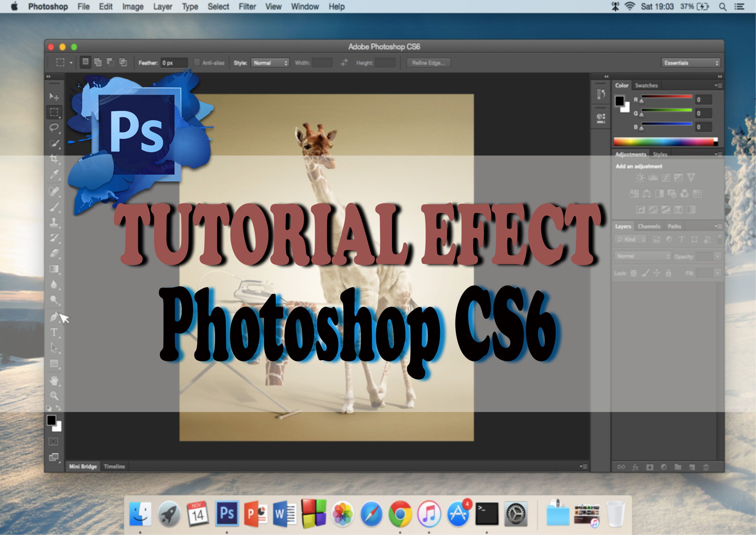Select the Lasso tool

point(54,128)
